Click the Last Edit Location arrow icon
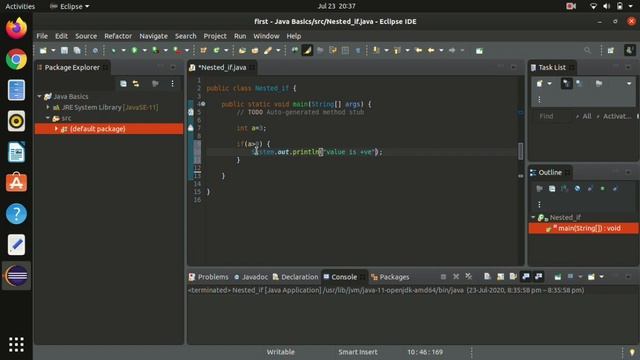The width and height of the screenshot is (640, 360). pyautogui.click(x=418, y=51)
